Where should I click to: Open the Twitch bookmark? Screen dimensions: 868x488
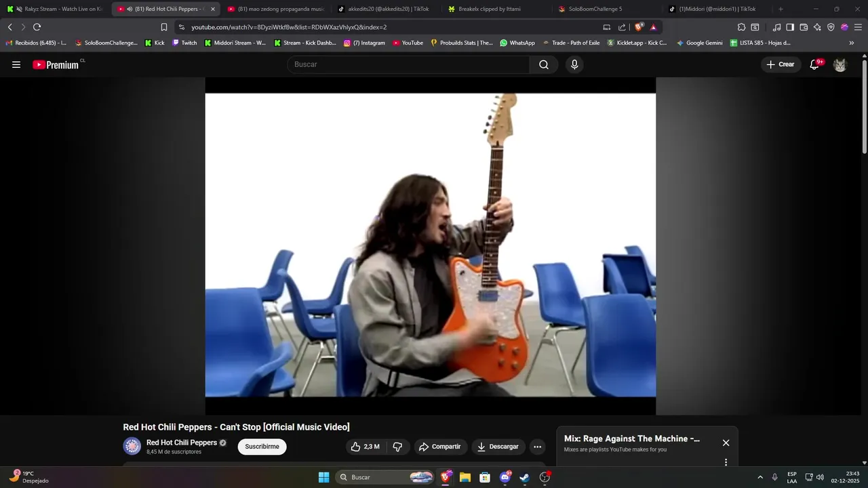(184, 43)
